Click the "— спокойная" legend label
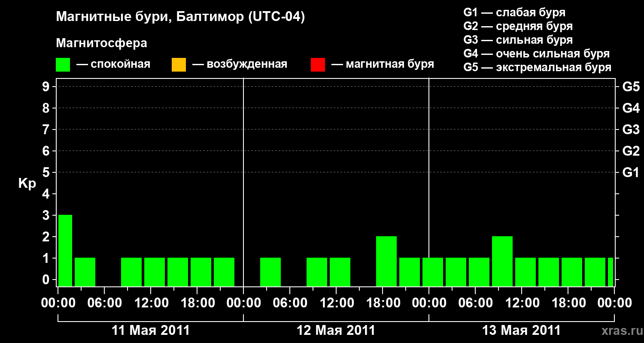 113,64
